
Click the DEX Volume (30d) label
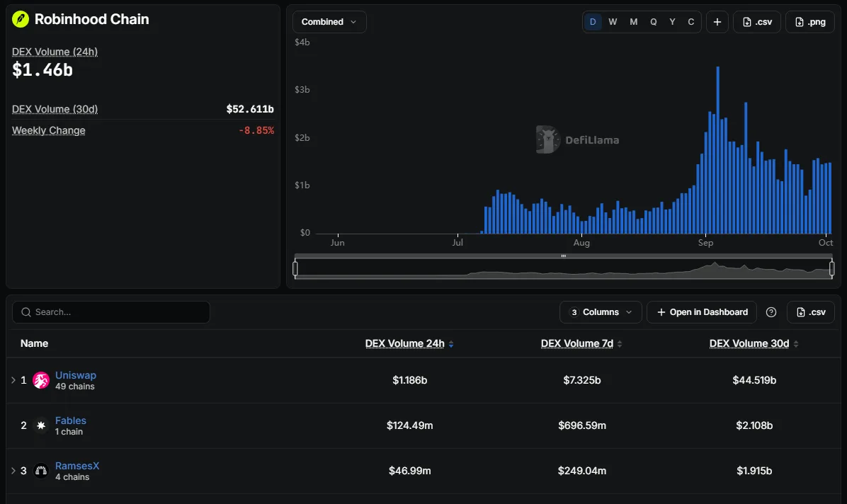click(x=55, y=109)
